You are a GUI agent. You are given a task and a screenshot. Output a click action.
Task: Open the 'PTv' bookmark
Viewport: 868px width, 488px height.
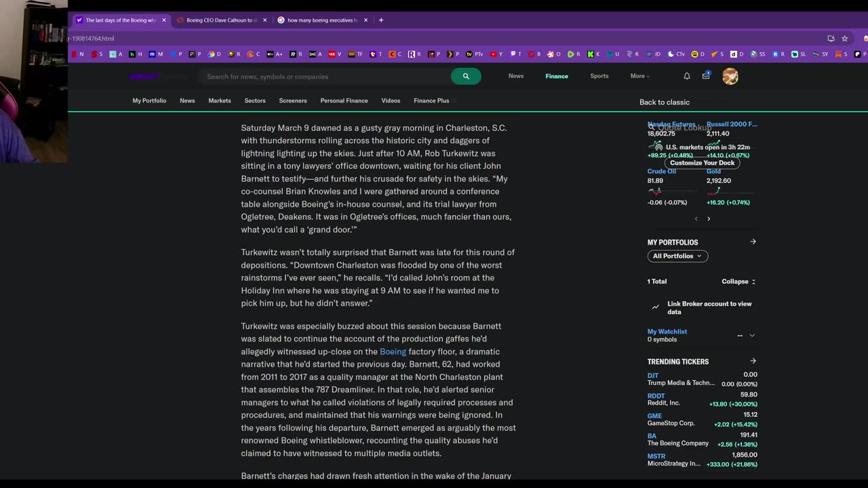(x=475, y=54)
